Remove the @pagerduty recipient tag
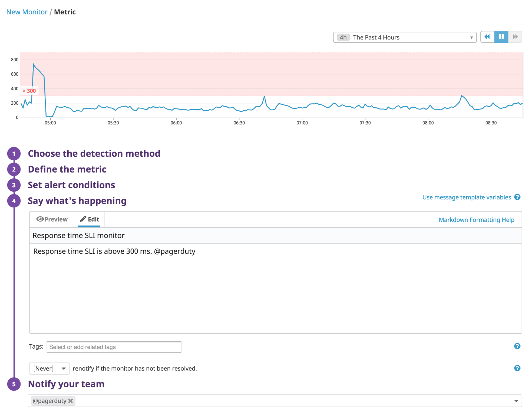The image size is (532, 413). point(71,401)
